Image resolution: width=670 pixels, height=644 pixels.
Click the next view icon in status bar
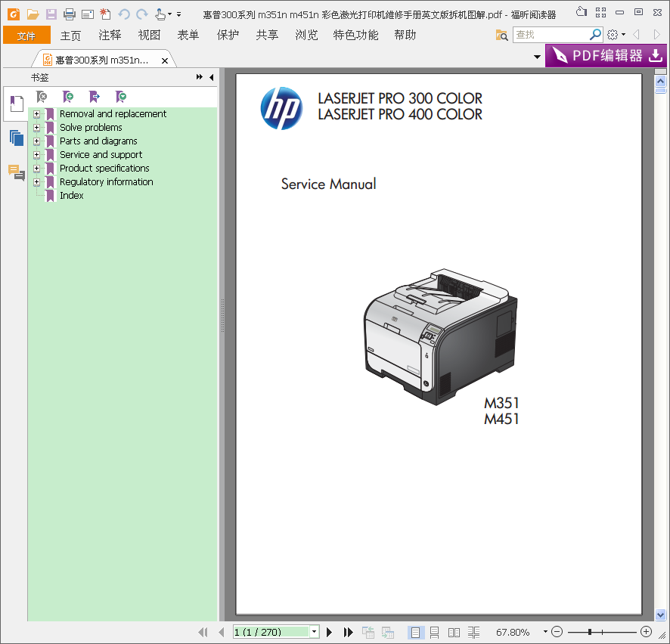click(388, 632)
